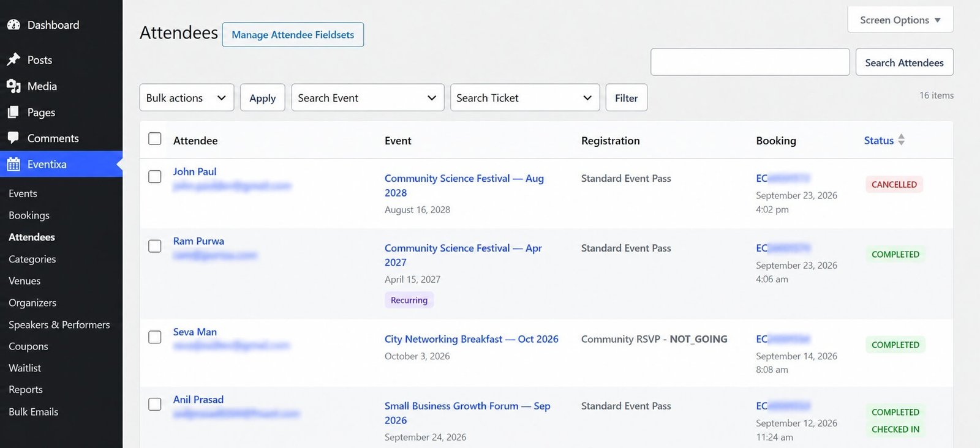The width and height of the screenshot is (980, 448).
Task: Open attendee John Paul's link
Action: pos(195,172)
